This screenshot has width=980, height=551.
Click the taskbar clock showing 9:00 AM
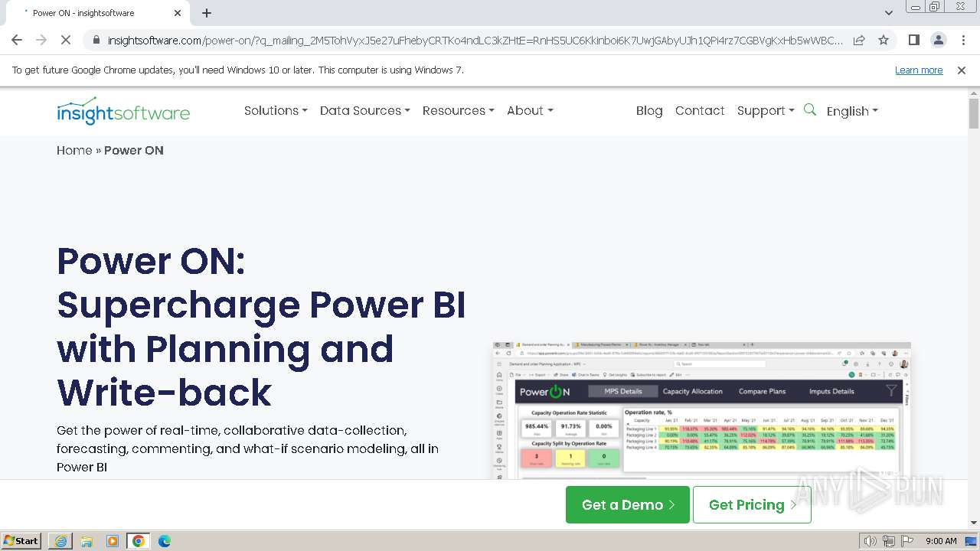click(941, 541)
